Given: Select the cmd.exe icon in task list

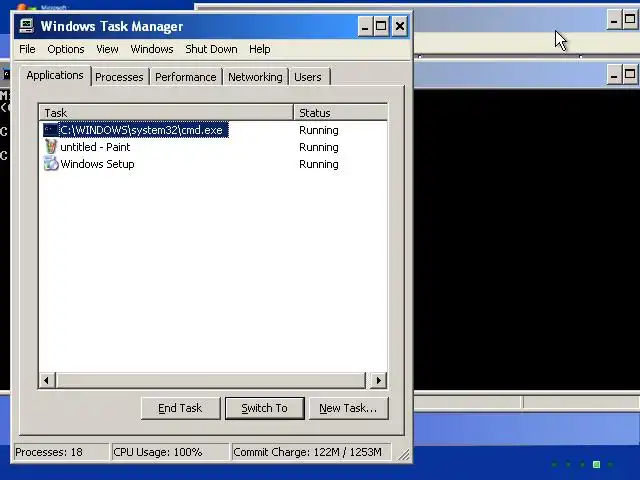Looking at the screenshot, I should coord(51,130).
